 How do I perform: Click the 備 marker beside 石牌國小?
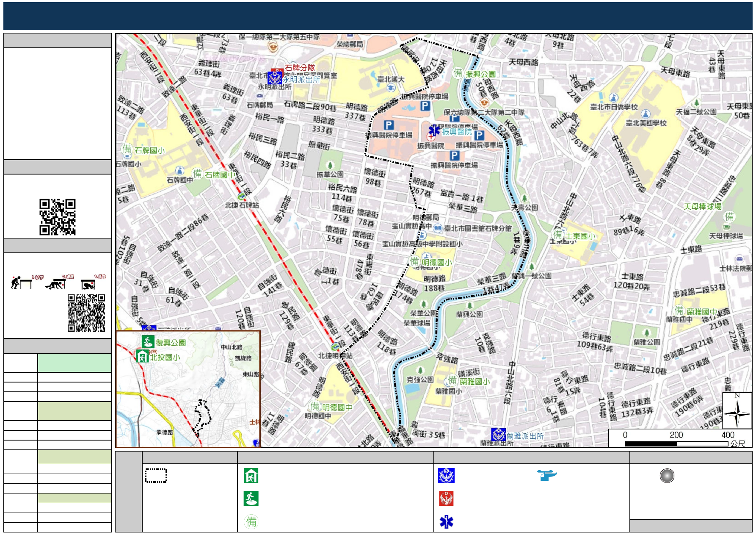coord(127,149)
